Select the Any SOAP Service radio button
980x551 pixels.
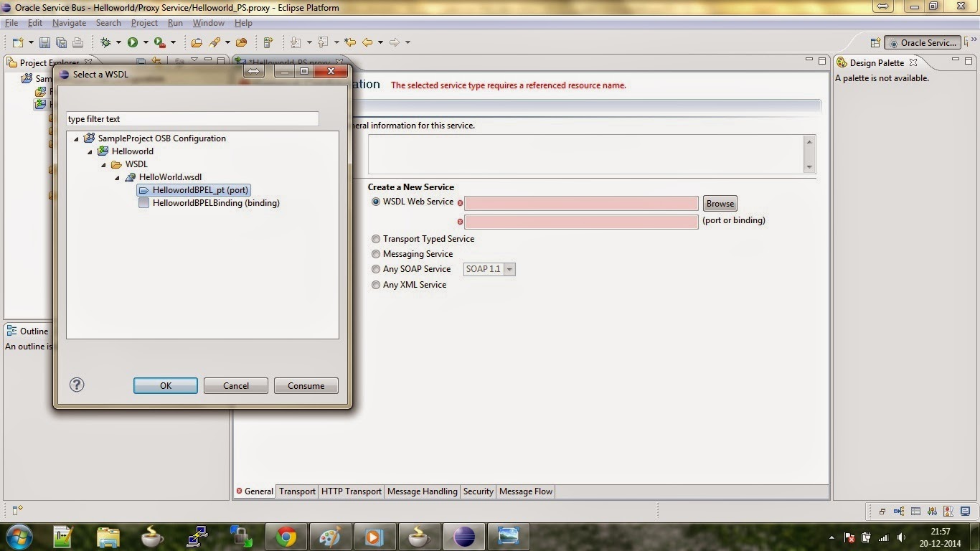click(376, 269)
